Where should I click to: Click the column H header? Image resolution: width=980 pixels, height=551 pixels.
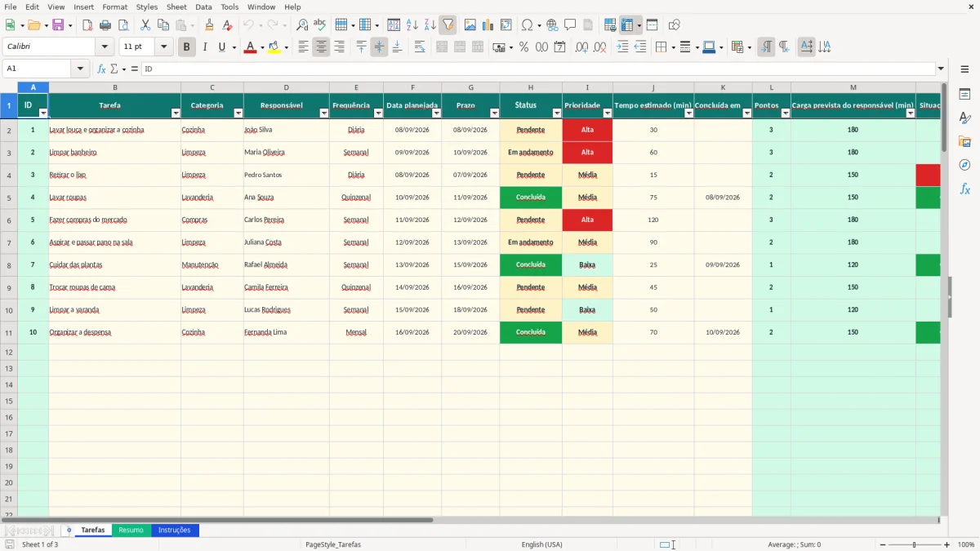pyautogui.click(x=531, y=87)
